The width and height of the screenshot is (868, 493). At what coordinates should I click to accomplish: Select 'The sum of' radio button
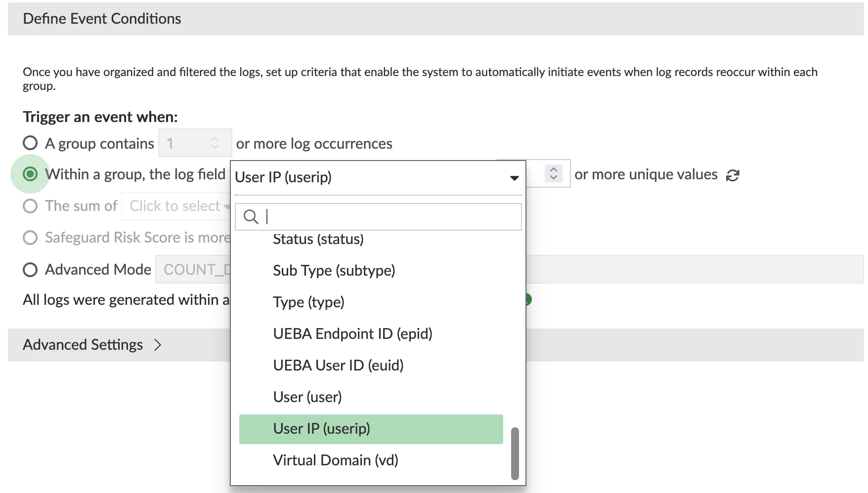click(x=30, y=206)
